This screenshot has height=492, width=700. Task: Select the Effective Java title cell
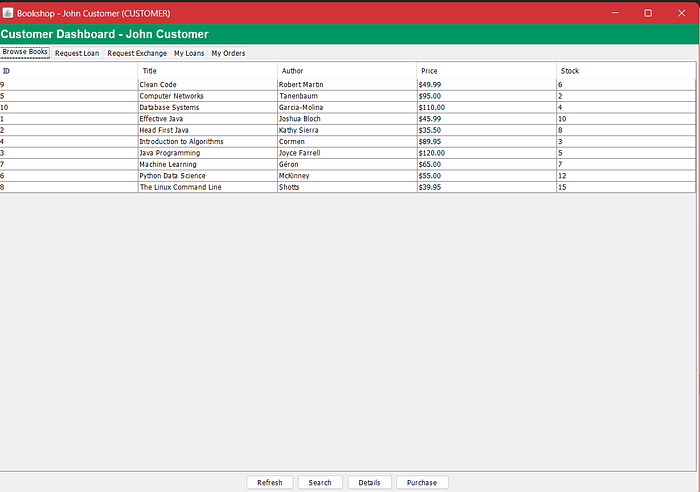point(208,119)
